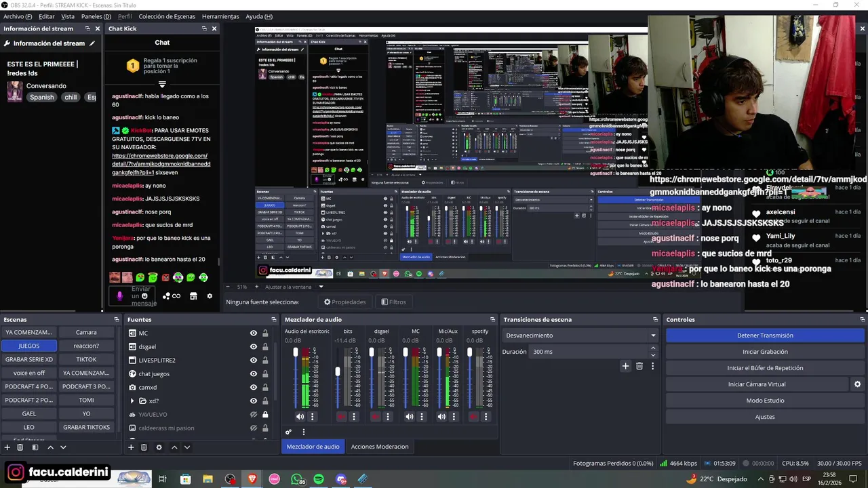Undock the Mezclador de audio panel

click(493, 319)
